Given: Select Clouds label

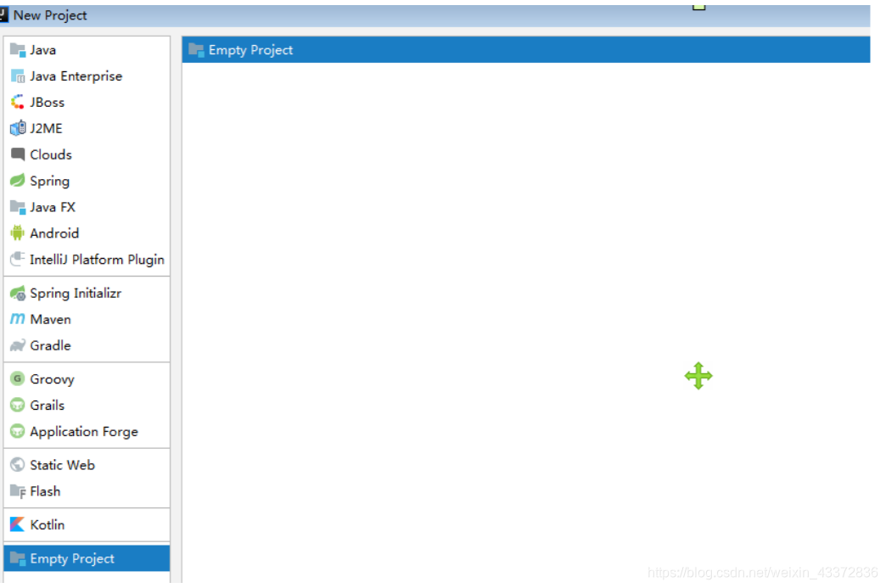Looking at the screenshot, I should pyautogui.click(x=51, y=154).
